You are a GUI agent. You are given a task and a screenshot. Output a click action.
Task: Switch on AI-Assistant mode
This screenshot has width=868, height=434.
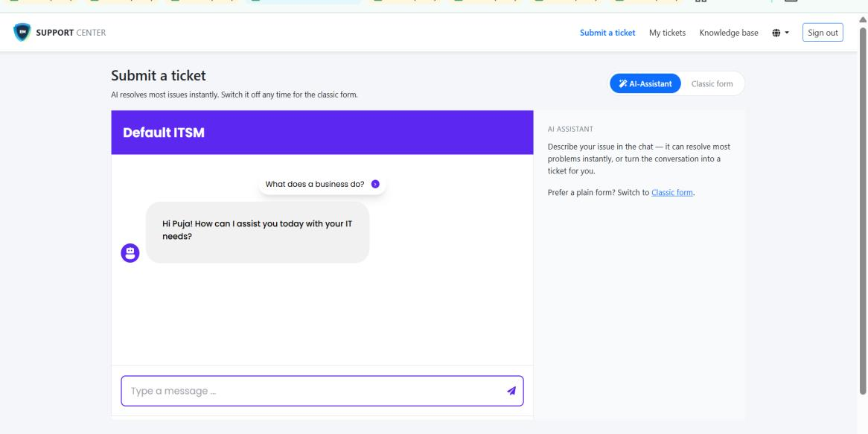[x=645, y=83]
